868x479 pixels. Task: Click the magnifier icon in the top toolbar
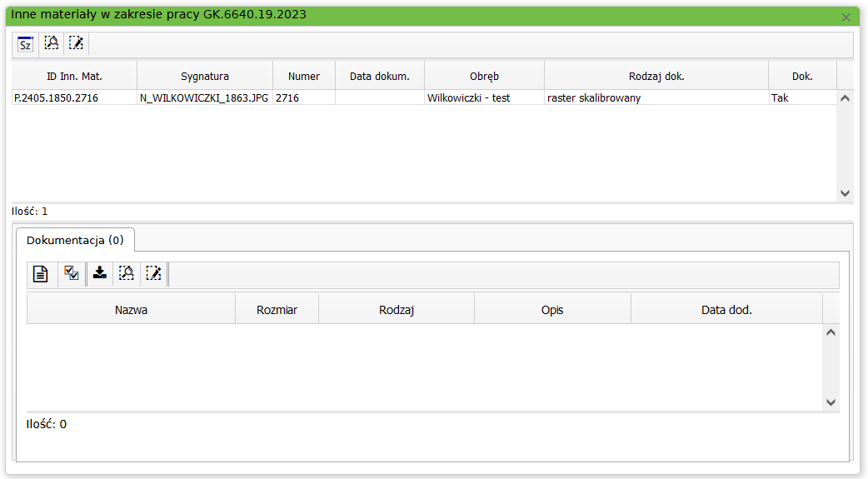52,43
